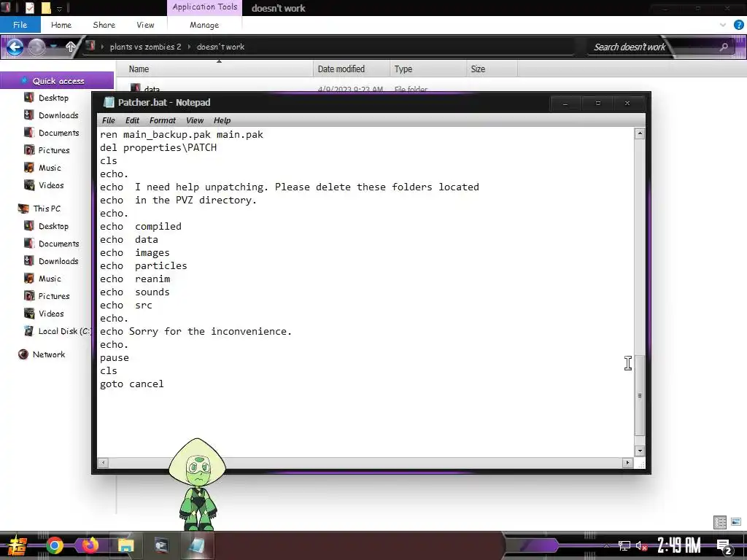This screenshot has width=747, height=560.
Task: Open Explorer help question mark icon
Action: pos(739,25)
